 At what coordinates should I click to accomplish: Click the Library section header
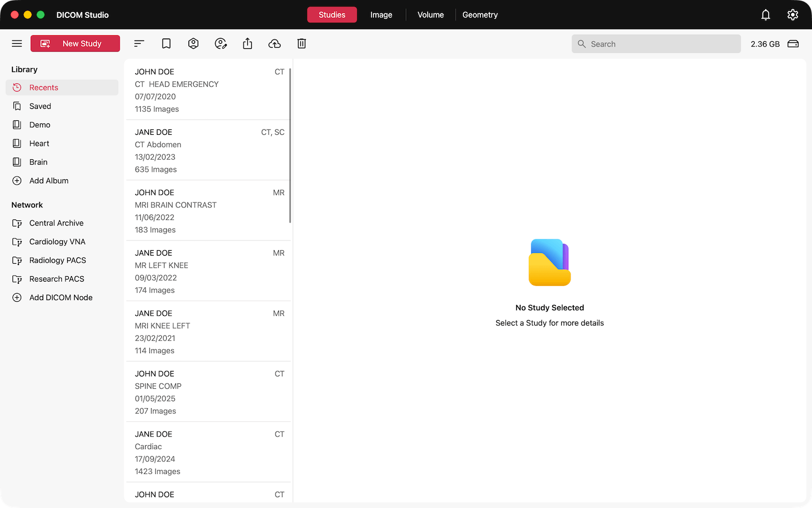tap(24, 69)
